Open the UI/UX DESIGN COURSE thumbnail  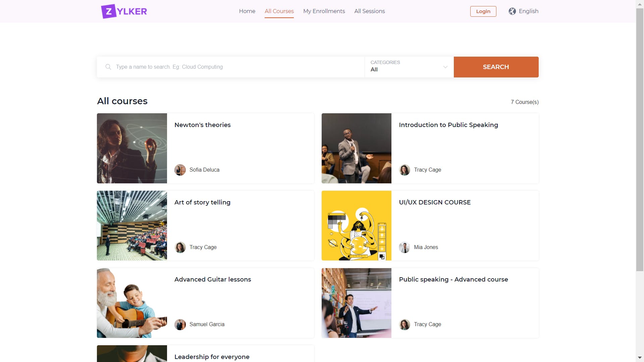[x=356, y=226]
